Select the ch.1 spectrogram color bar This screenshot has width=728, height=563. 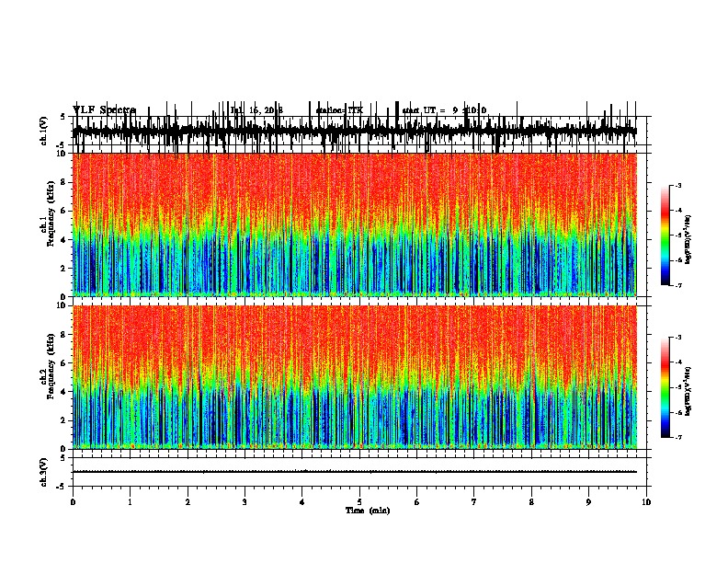[x=665, y=236]
